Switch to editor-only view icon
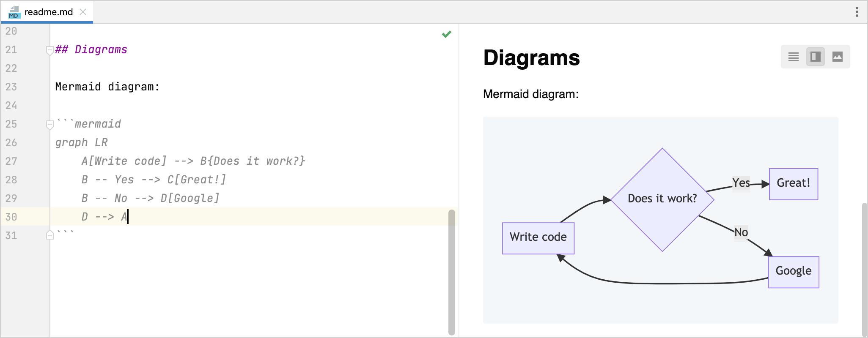This screenshot has height=338, width=868. pos(793,57)
